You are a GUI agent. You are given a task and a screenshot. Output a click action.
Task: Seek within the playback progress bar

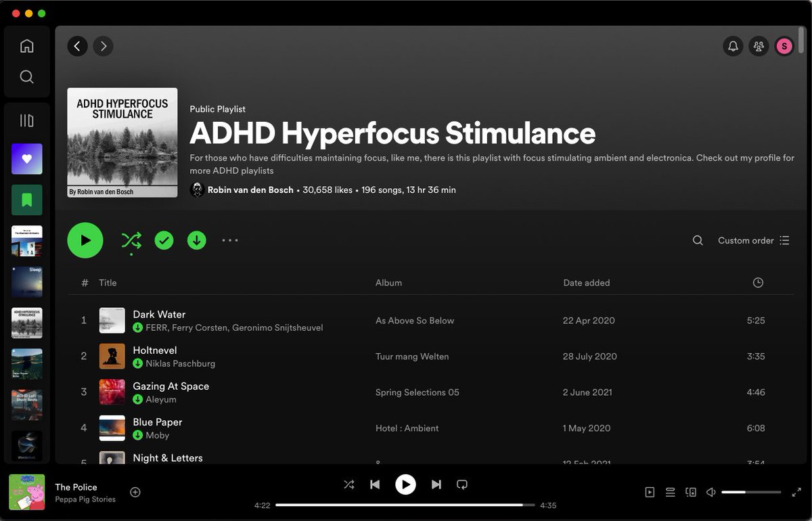pyautogui.click(x=405, y=505)
